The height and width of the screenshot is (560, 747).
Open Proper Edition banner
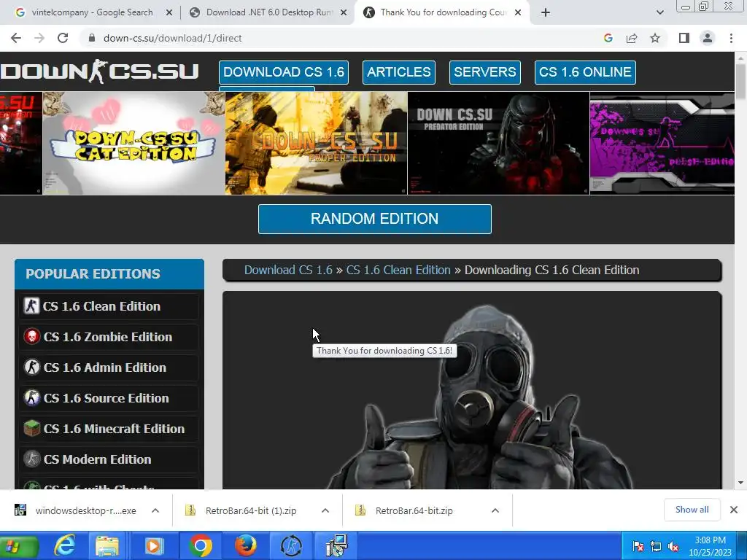(x=316, y=143)
